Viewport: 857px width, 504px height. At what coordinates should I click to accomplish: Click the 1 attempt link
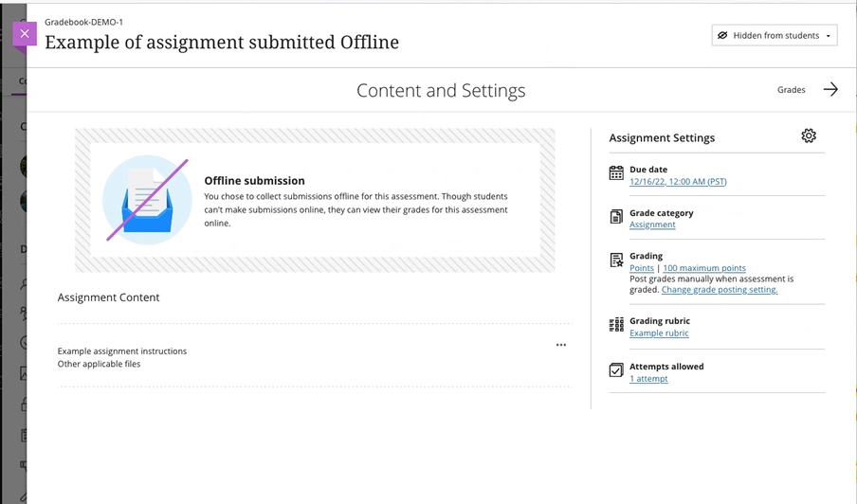648,379
